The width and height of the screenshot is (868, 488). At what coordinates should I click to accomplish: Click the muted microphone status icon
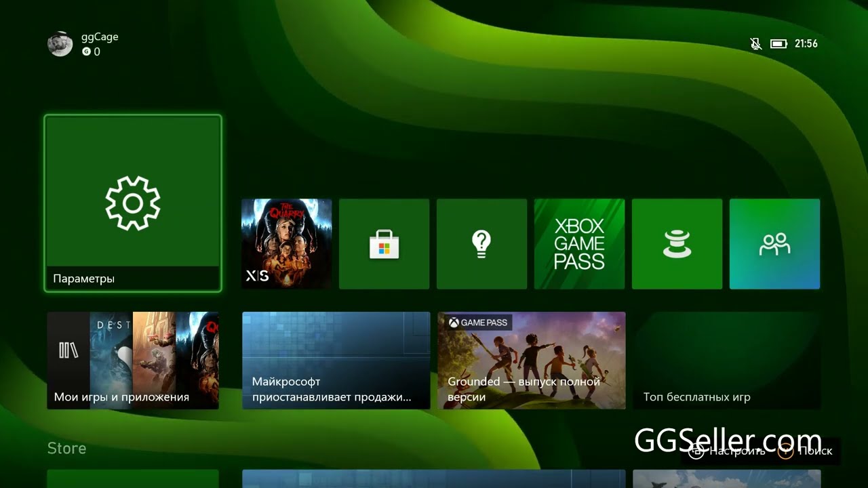756,44
